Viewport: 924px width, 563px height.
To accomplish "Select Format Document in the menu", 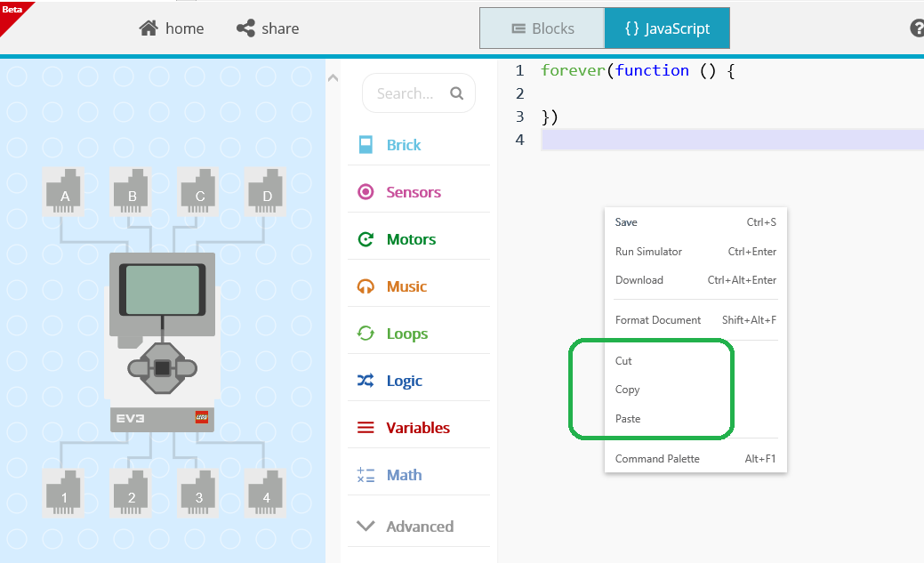I will 658,319.
